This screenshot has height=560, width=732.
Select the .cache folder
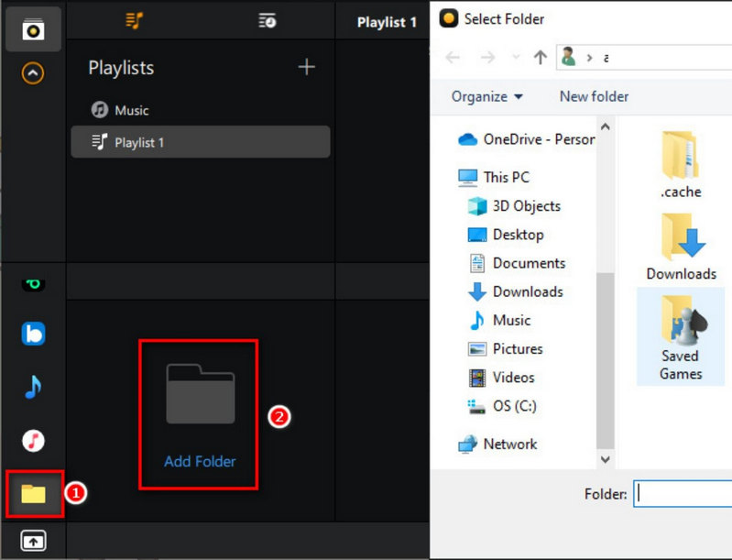click(681, 164)
